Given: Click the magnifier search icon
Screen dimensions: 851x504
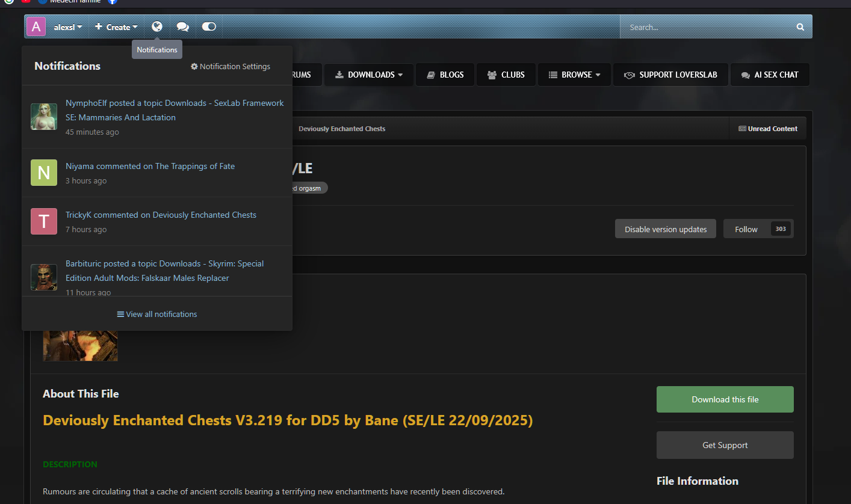Looking at the screenshot, I should [x=800, y=27].
